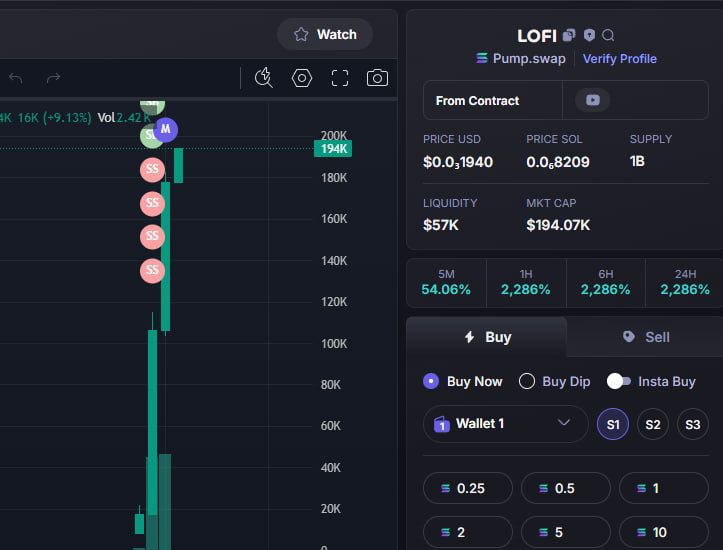Toggle the Insta Buy switch
This screenshot has height=550, width=723.
coord(618,381)
